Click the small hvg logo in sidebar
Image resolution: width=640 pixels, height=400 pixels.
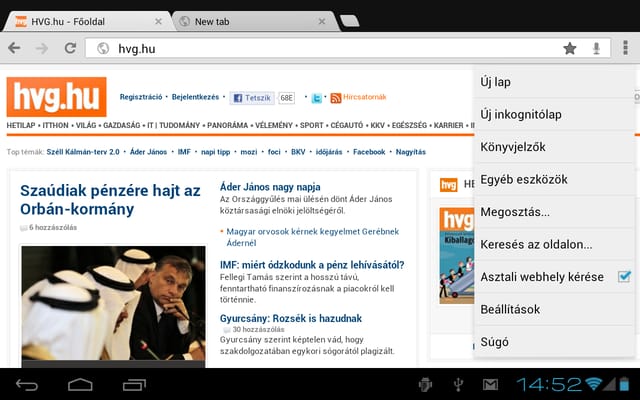449,184
